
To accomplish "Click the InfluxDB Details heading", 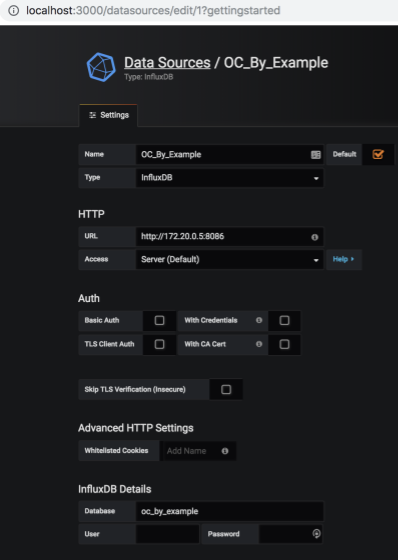I will tap(115, 489).
